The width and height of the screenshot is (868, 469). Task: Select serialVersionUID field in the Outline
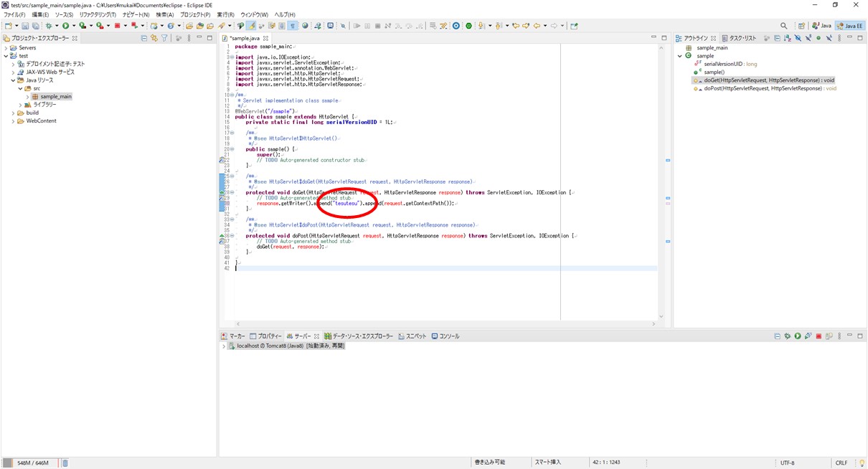[x=725, y=64]
